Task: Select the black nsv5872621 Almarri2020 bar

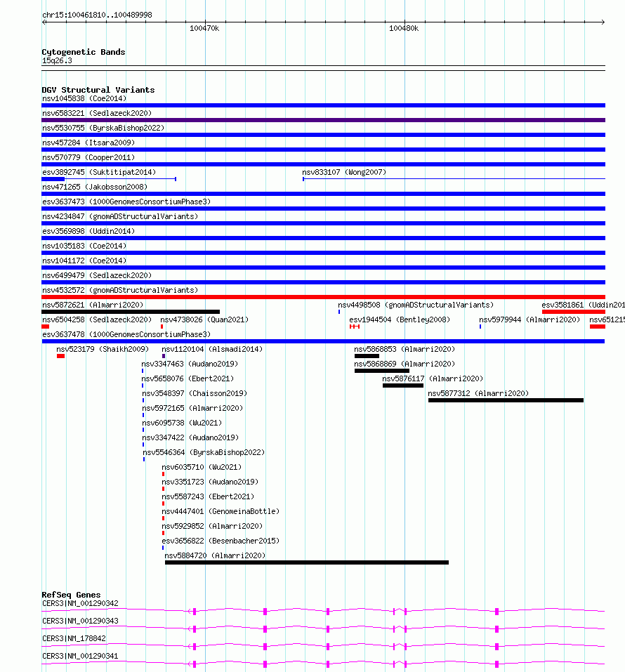Action: point(131,312)
